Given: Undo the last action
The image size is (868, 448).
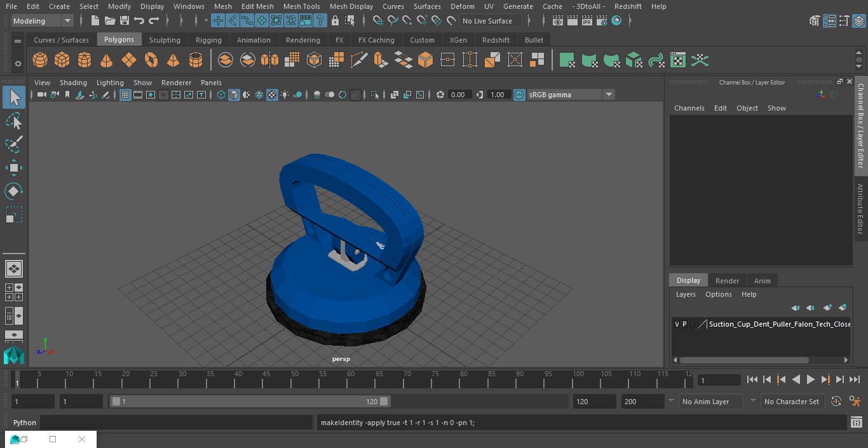Looking at the screenshot, I should pos(139,21).
